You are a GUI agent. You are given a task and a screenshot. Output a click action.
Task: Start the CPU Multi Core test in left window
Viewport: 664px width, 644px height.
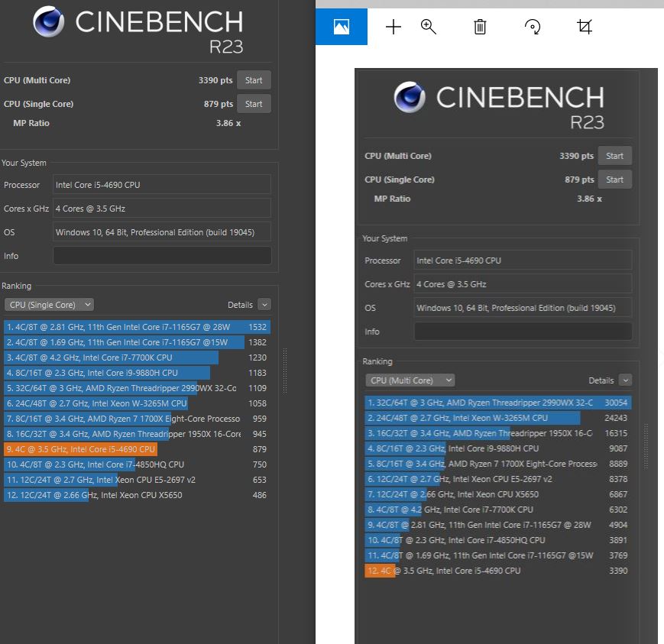[254, 80]
